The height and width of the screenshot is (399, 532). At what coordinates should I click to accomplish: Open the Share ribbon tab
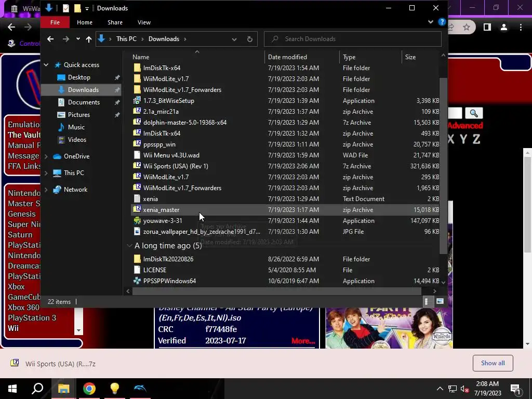click(115, 22)
